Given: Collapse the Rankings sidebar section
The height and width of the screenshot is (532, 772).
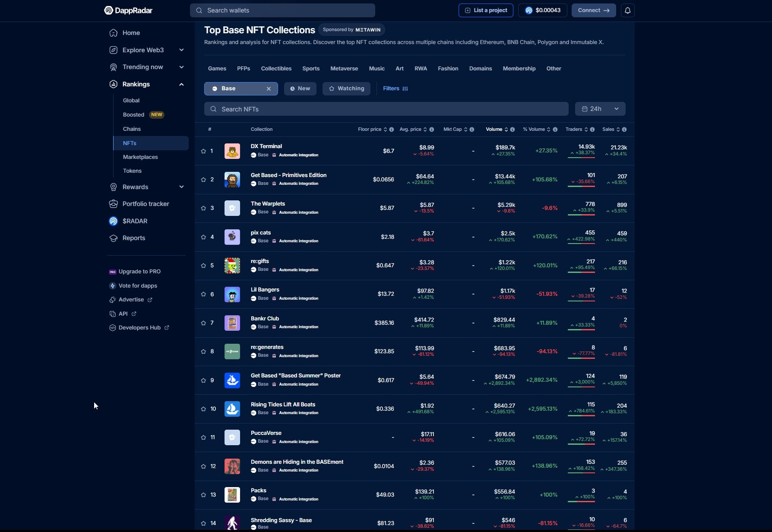Looking at the screenshot, I should click(181, 84).
